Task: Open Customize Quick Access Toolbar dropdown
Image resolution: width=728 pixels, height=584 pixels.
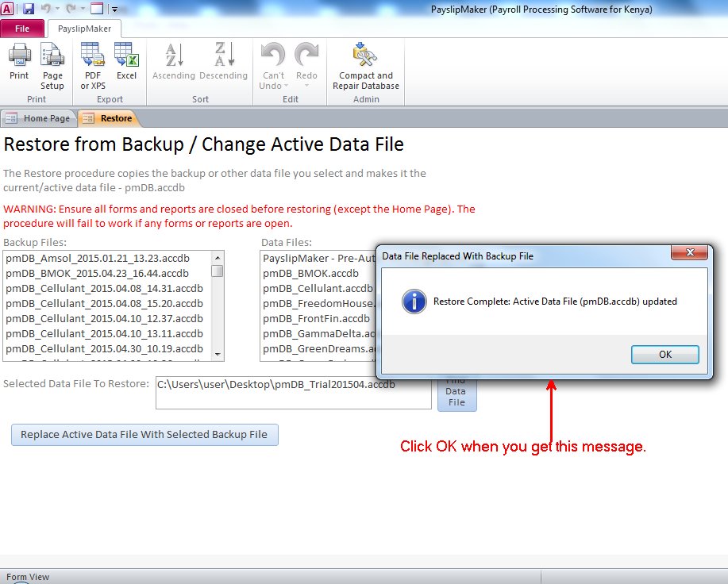Action: point(114,9)
